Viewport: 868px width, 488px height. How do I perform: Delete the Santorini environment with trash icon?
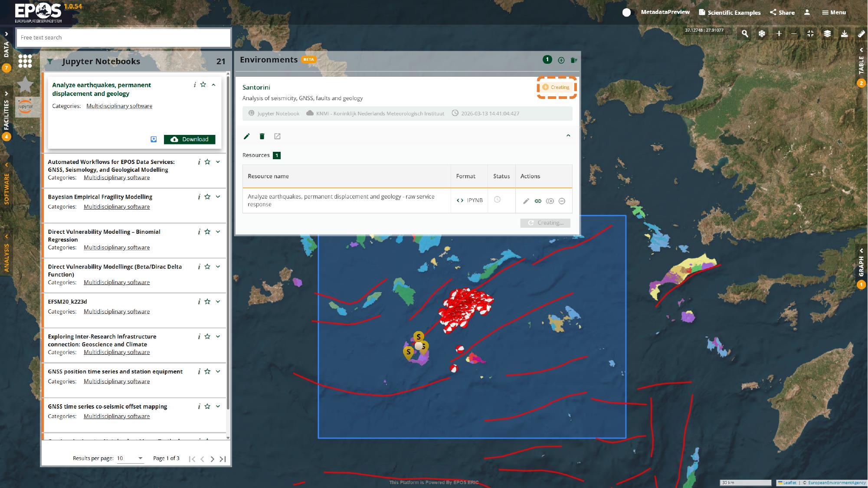click(262, 136)
